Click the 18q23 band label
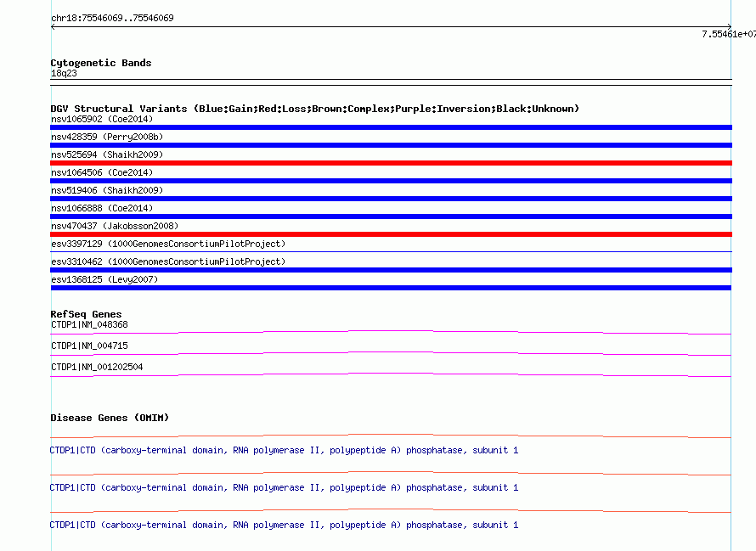Image resolution: width=756 pixels, height=551 pixels. [x=64, y=73]
